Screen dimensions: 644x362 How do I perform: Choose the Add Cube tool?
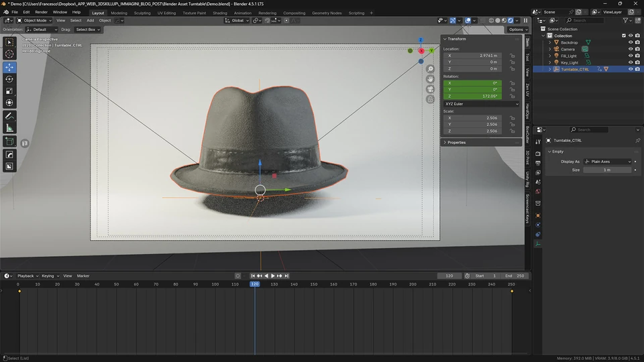[9, 141]
